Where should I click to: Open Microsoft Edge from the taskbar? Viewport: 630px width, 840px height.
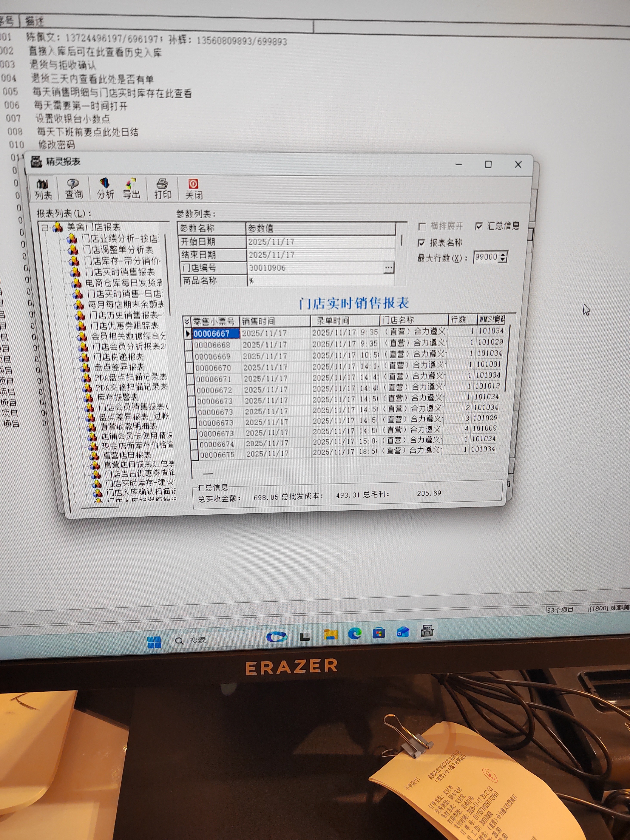point(355,633)
